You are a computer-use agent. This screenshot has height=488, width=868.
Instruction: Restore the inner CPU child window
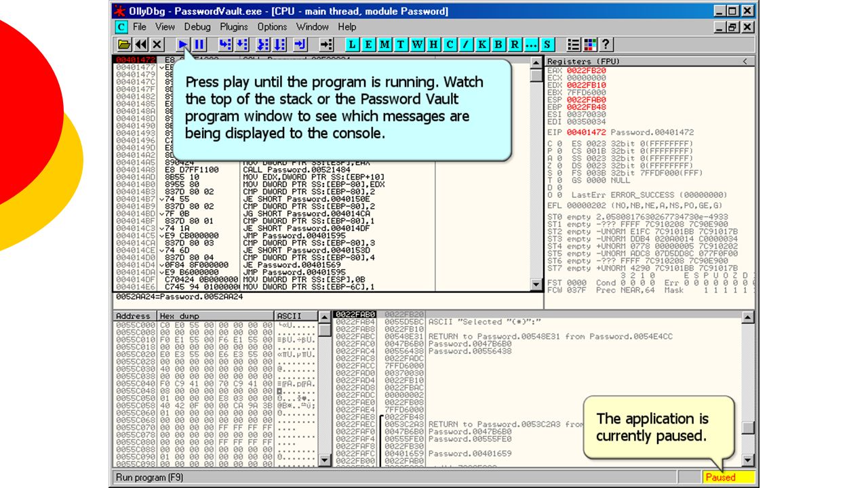coord(733,27)
